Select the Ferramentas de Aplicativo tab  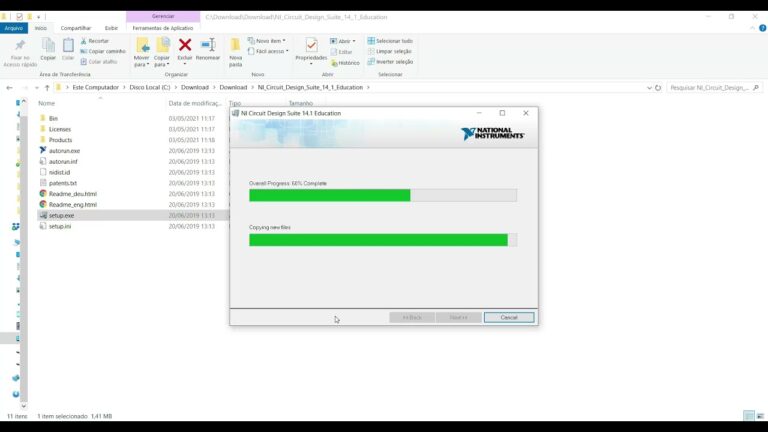click(163, 28)
